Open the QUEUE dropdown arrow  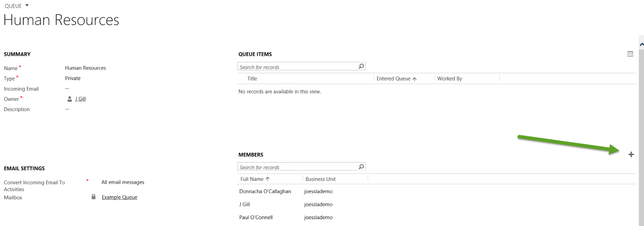tap(27, 6)
